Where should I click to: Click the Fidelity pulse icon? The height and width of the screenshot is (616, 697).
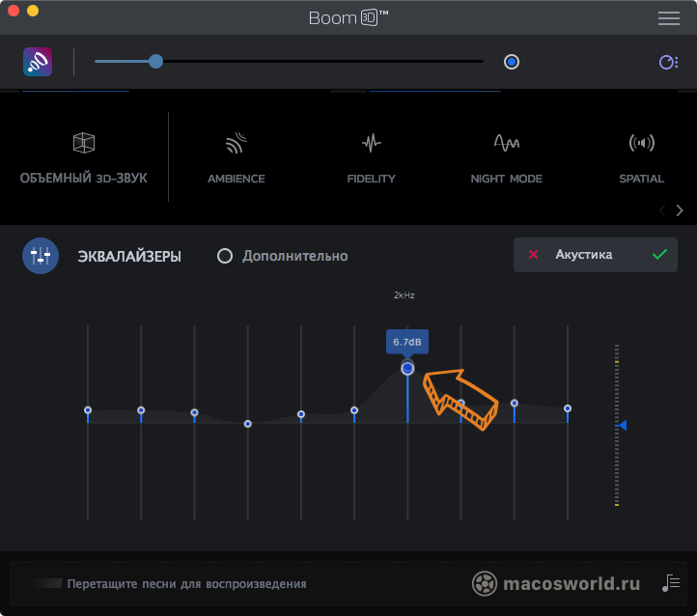tap(371, 143)
